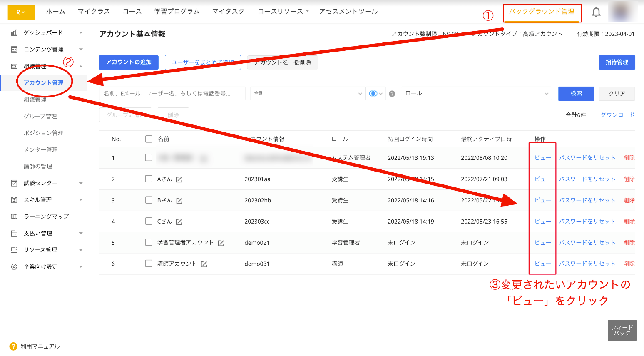Image resolution: width=644 pixels, height=356 pixels.
Task: Click the アカウントの追加 button
Action: [x=129, y=62]
